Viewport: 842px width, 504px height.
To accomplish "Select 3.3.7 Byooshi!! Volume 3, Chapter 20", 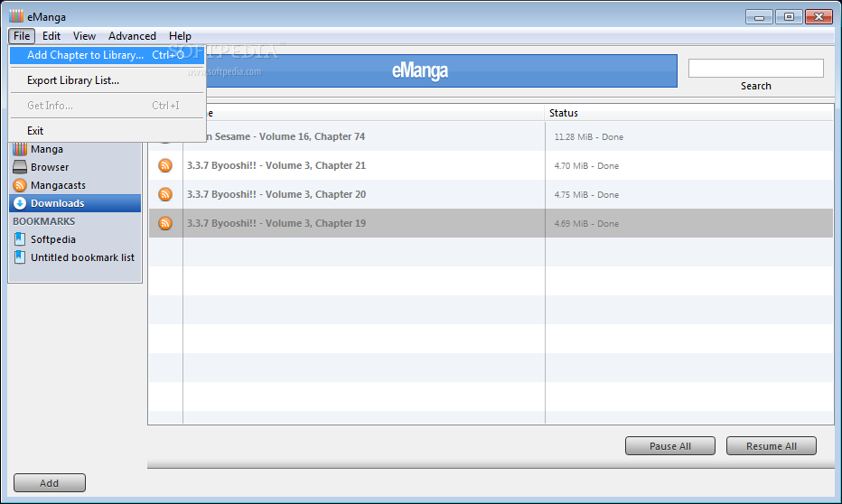I will tap(491, 194).
